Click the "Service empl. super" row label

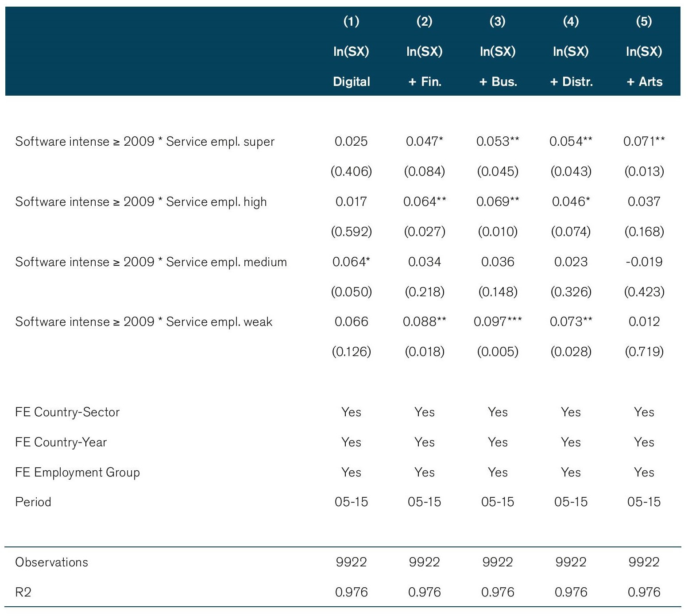click(x=145, y=142)
